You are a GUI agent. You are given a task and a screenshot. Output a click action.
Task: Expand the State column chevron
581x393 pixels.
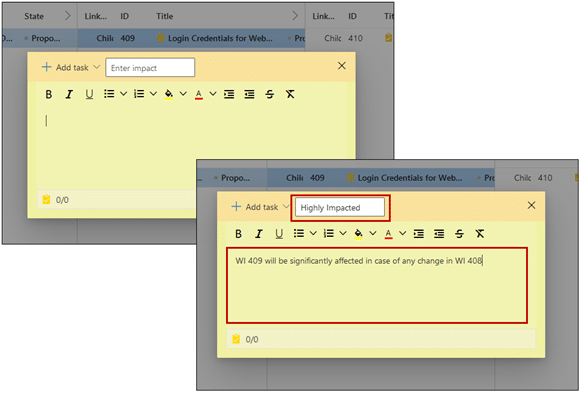tap(67, 16)
